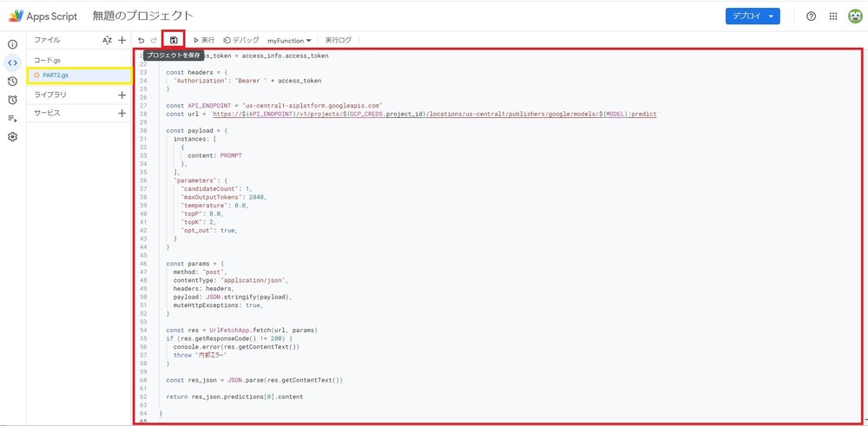Open the Project History sidebar icon
This screenshot has width=868, height=426.
coord(13,82)
